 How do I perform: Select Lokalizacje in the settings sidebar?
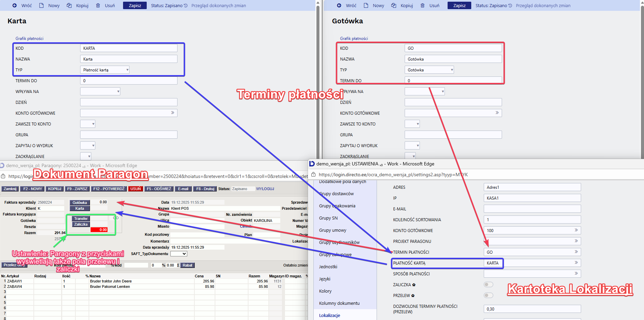point(330,315)
